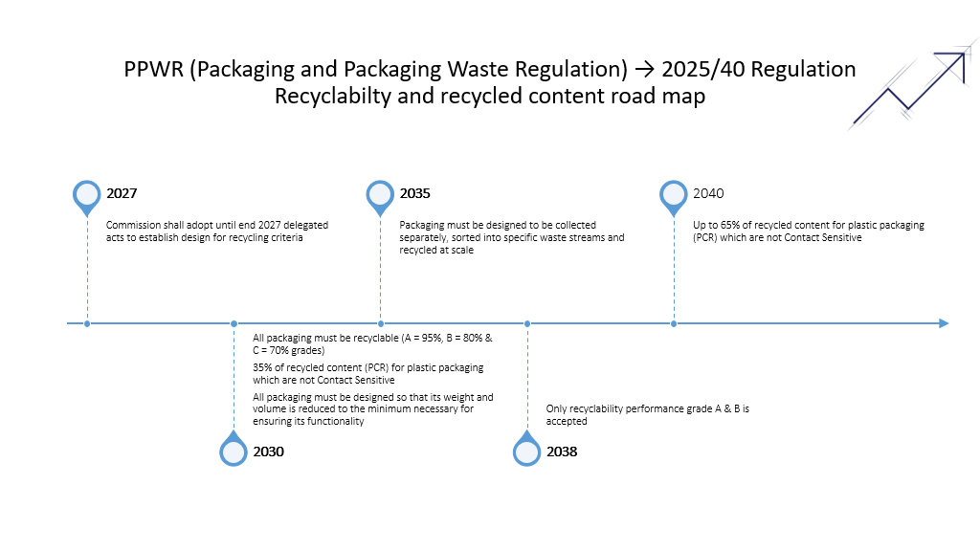Screen dimensions: 980x551
Task: Select the upward trend arrow graphic
Action: [912, 84]
